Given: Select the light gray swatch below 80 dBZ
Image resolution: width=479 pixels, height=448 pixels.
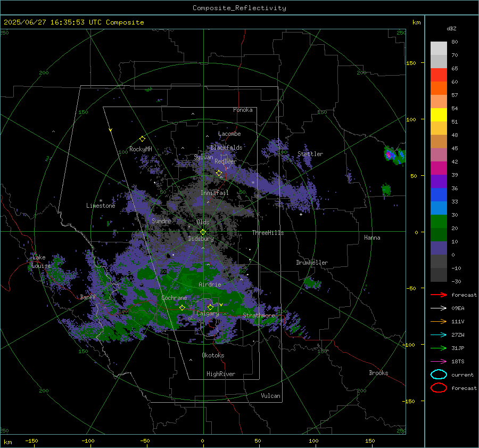Looking at the screenshot, I should (x=439, y=48).
